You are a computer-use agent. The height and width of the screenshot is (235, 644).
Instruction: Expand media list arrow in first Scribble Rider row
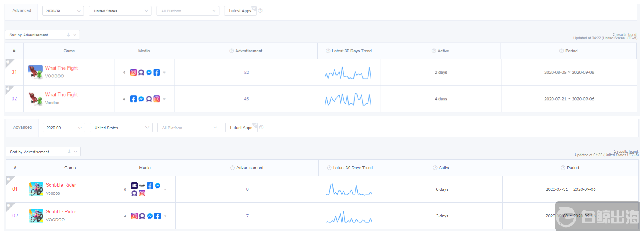165,189
